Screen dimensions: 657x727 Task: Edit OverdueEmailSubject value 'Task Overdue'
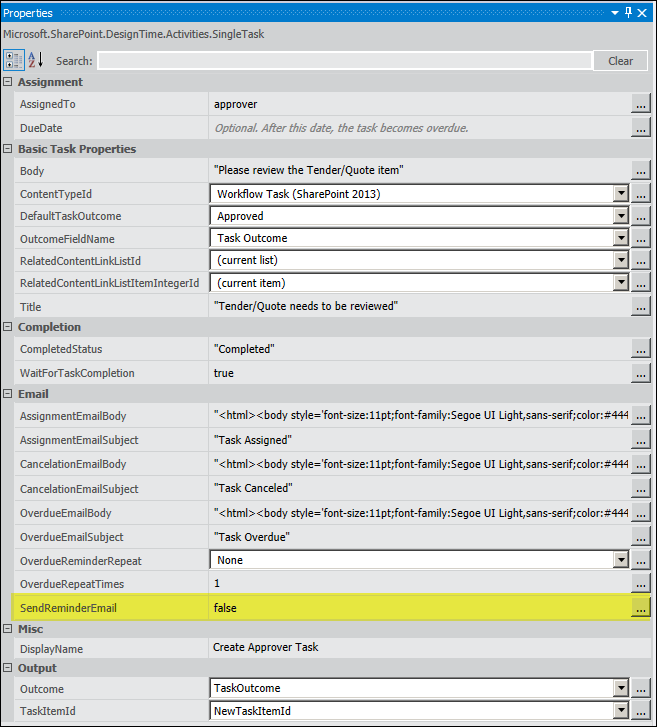coord(252,537)
